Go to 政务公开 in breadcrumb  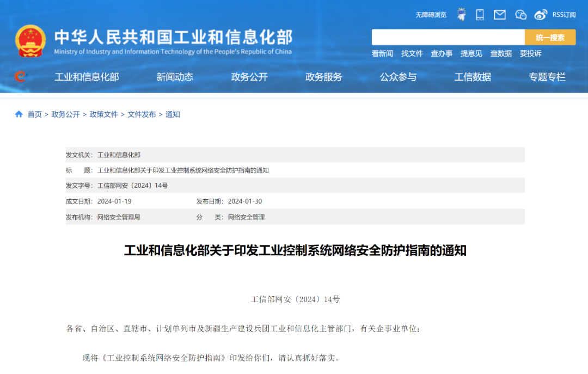pos(65,114)
